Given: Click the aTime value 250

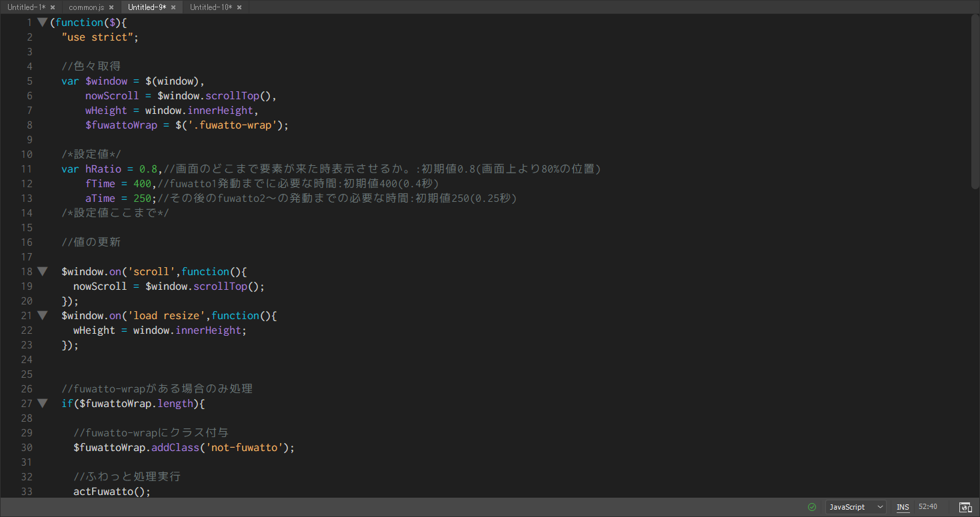Looking at the screenshot, I should [x=142, y=198].
